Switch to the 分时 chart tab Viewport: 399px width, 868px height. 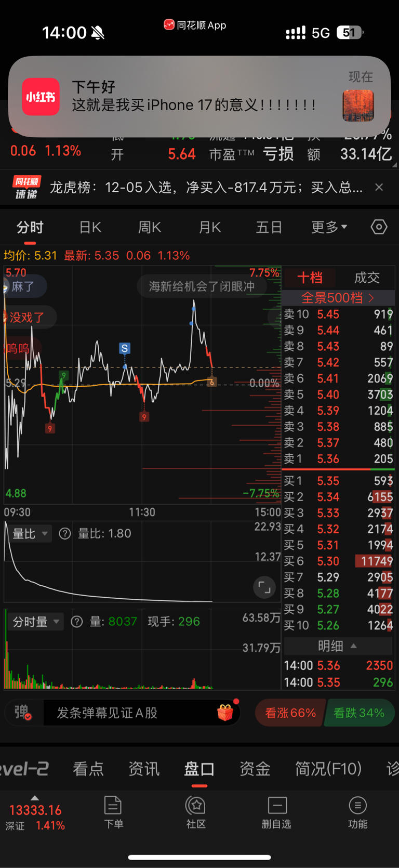tap(30, 228)
